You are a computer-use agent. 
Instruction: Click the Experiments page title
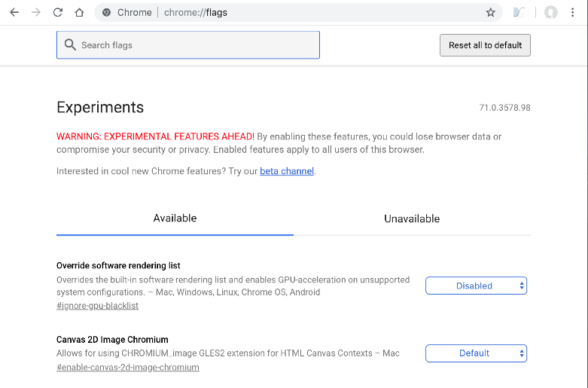(x=100, y=107)
